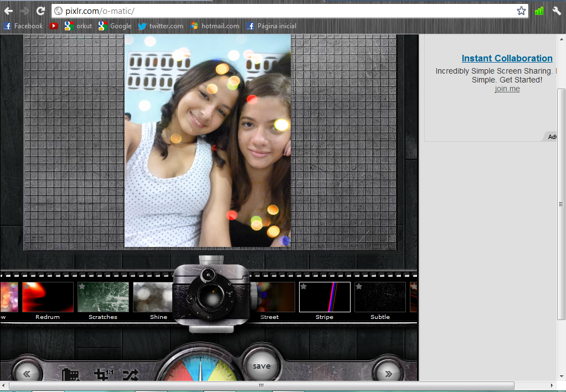The image size is (566, 392).
Task: Bookmark this page with the star
Action: coord(521,11)
